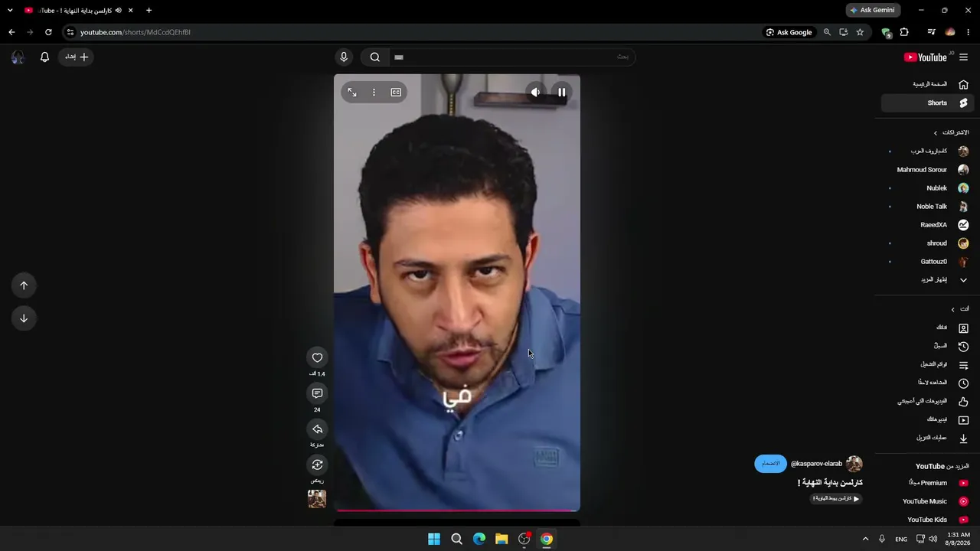Image resolution: width=980 pixels, height=551 pixels.
Task: Collapse the YouTube guide hamburger menu
Action: [963, 57]
